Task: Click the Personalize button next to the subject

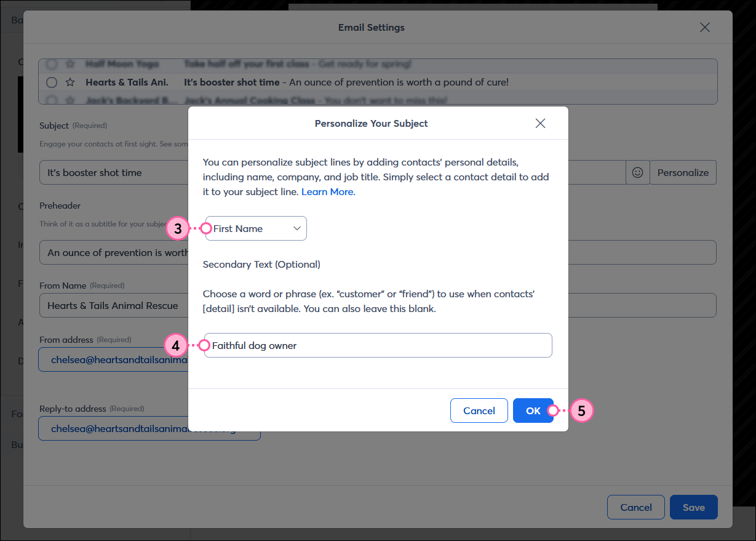Action: click(683, 172)
